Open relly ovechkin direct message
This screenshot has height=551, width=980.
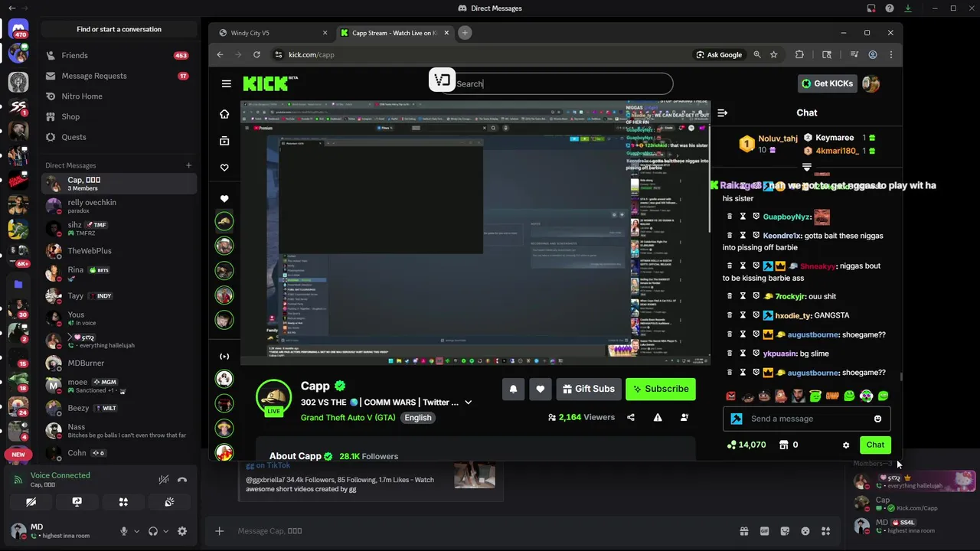pyautogui.click(x=119, y=206)
